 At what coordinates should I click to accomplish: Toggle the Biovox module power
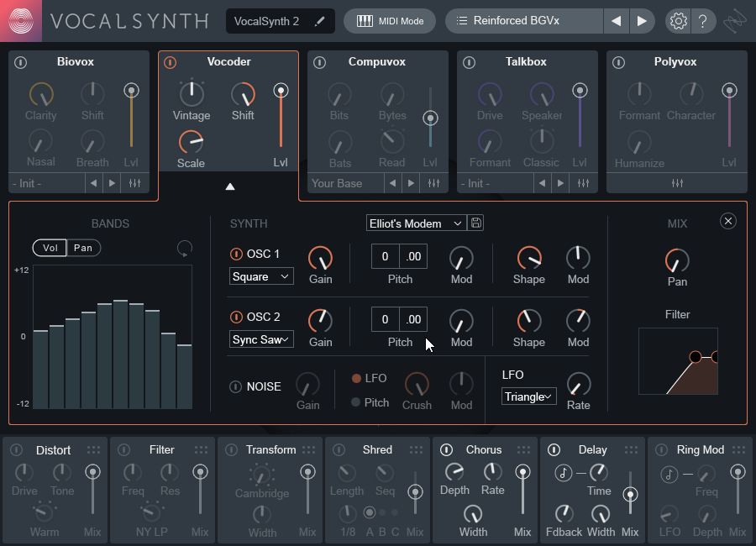click(x=21, y=62)
